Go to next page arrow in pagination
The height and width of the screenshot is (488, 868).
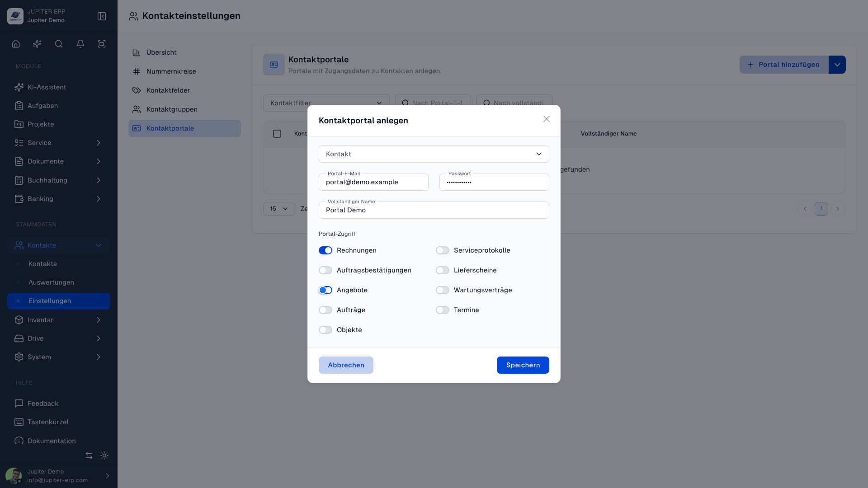click(x=838, y=209)
